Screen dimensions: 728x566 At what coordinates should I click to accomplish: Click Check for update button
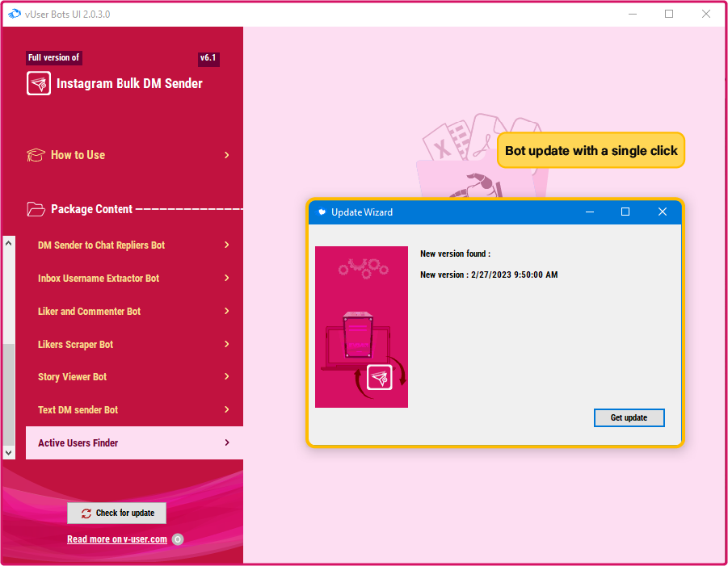[x=116, y=513]
